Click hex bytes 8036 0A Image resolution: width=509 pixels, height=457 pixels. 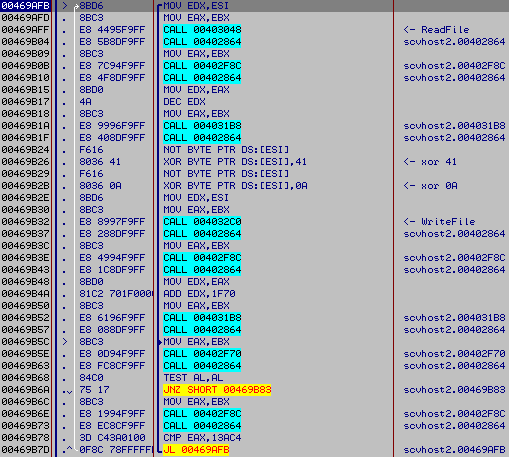100,186
